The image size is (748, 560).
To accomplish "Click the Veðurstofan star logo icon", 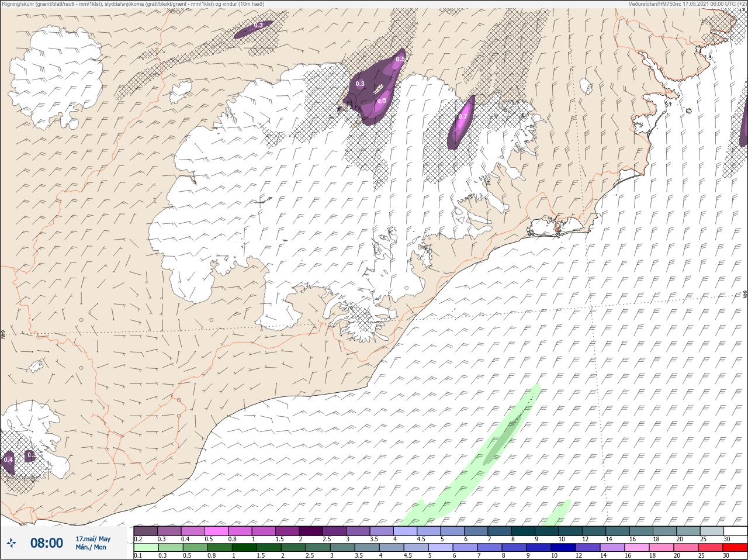I will tap(11, 543).
